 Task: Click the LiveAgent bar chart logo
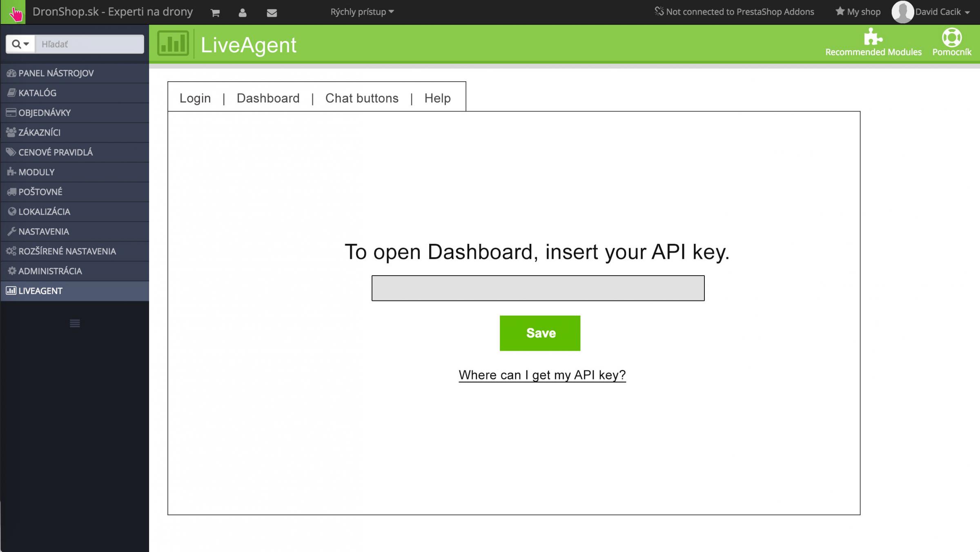click(x=173, y=43)
